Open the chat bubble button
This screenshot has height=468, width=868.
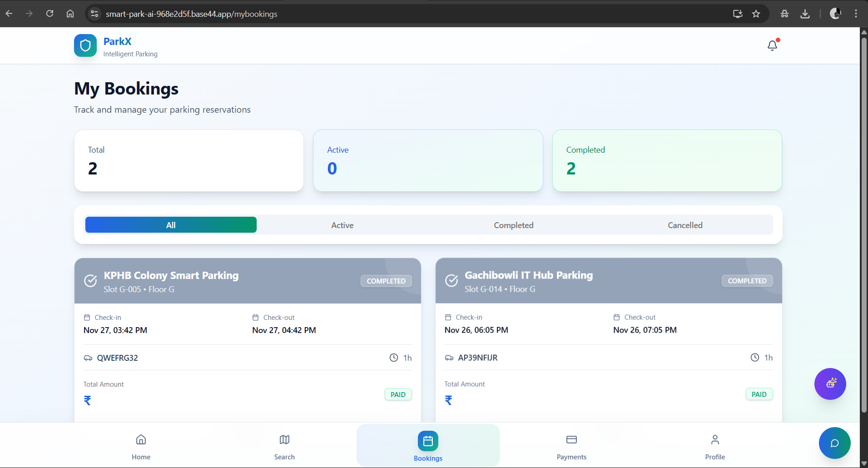click(x=835, y=443)
